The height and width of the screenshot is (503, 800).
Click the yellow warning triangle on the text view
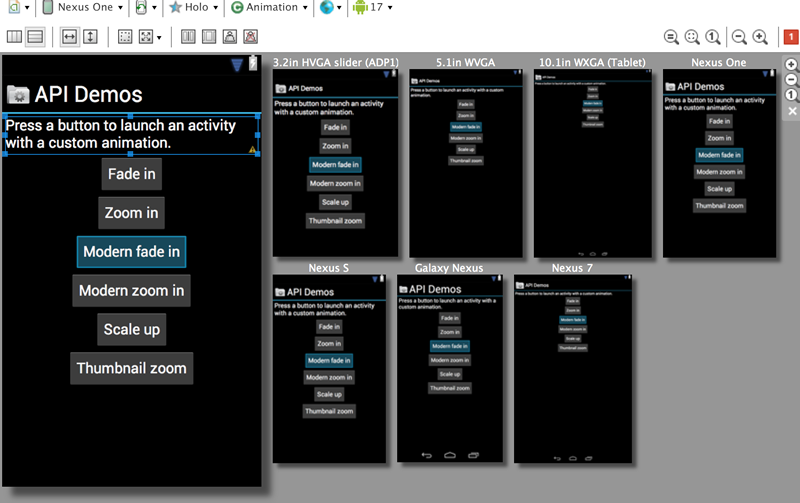click(x=252, y=149)
